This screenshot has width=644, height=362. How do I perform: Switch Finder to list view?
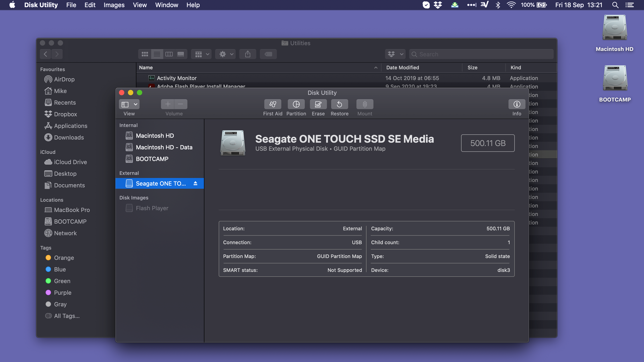click(157, 54)
